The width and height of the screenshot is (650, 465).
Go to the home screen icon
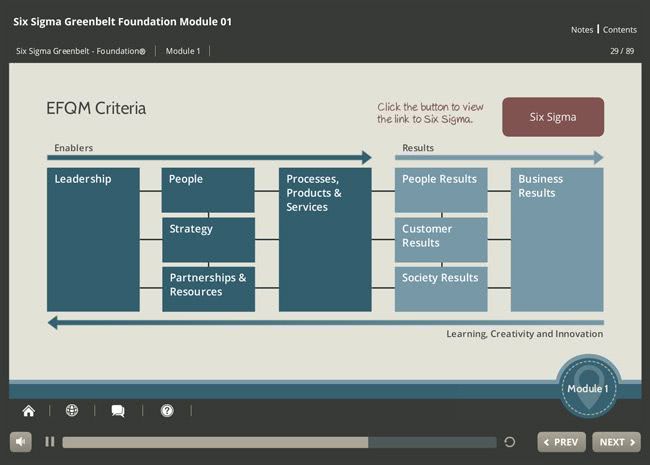(29, 411)
